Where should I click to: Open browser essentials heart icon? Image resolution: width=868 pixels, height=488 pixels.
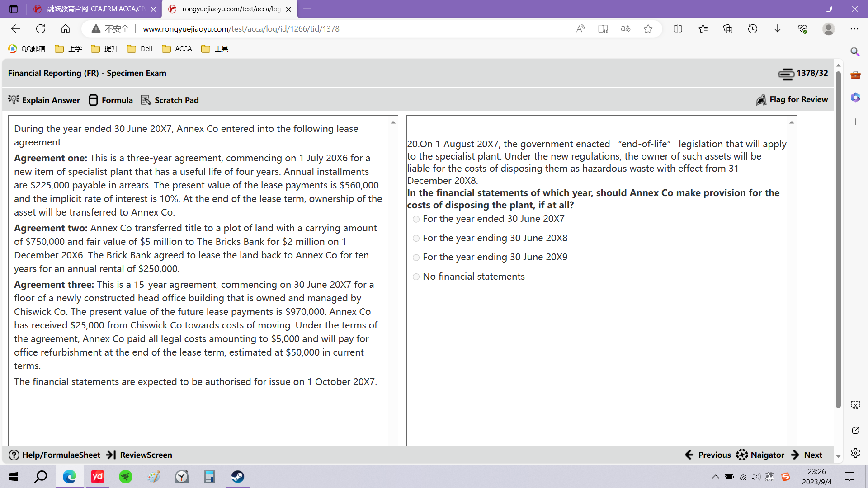coord(802,29)
